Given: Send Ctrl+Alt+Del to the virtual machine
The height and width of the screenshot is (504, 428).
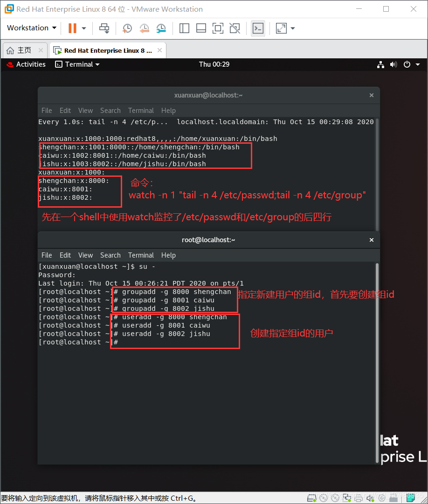Looking at the screenshot, I should point(104,28).
